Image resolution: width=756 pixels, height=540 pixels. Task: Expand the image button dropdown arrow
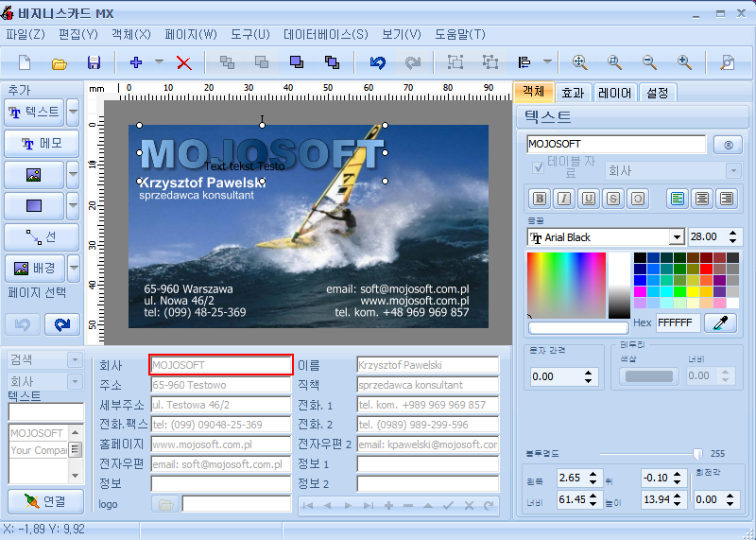(73, 175)
